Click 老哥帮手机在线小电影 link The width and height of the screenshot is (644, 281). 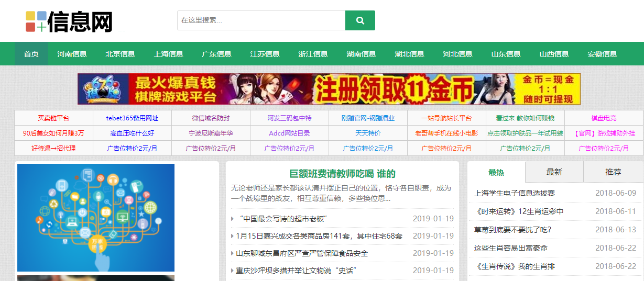pyautogui.click(x=446, y=133)
